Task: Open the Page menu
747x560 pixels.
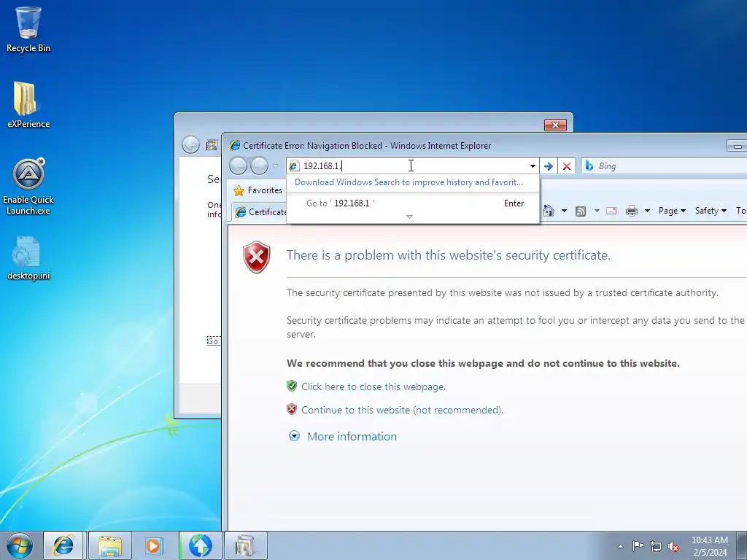Action: coord(672,211)
